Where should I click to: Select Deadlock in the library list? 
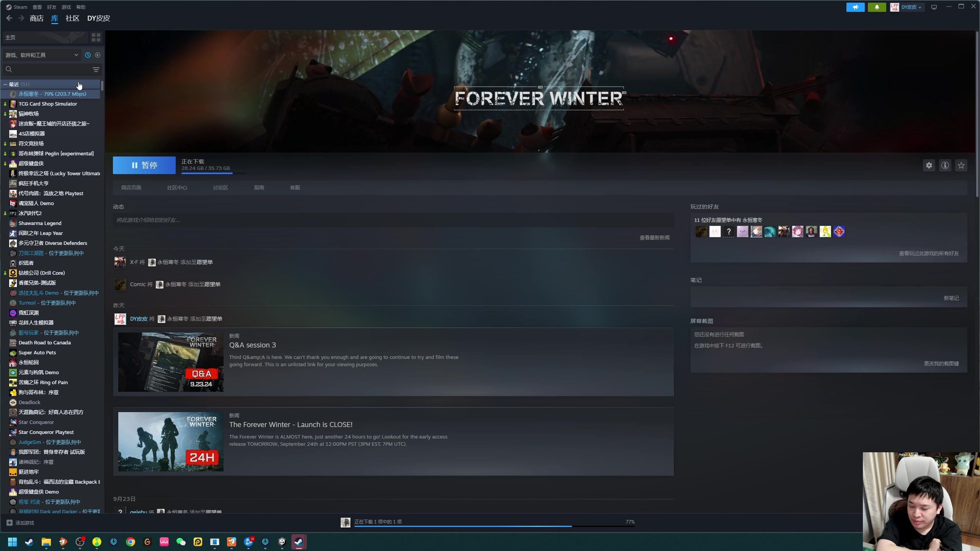coord(29,403)
